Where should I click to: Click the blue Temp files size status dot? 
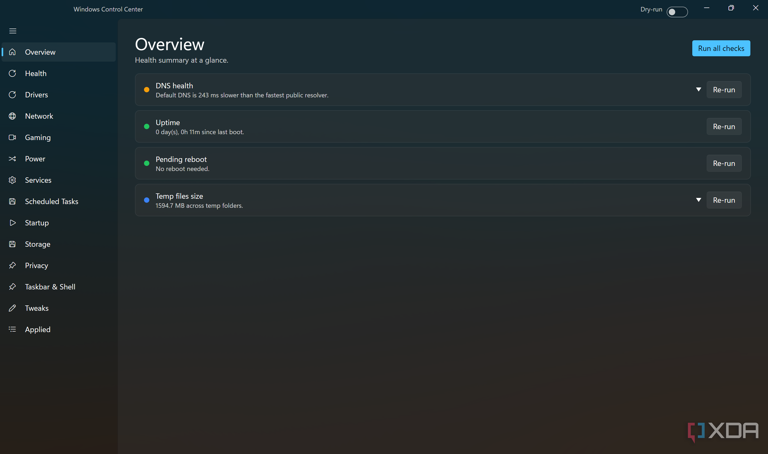(x=146, y=200)
